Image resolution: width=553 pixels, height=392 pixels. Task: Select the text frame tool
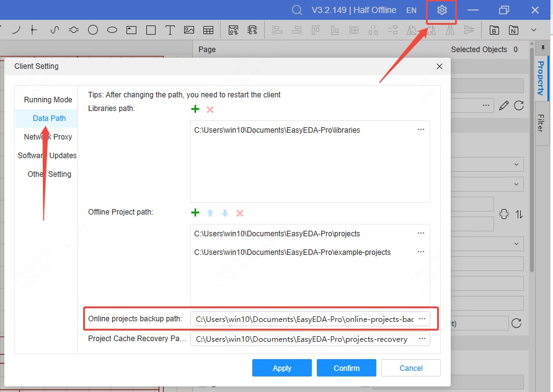tap(131, 30)
